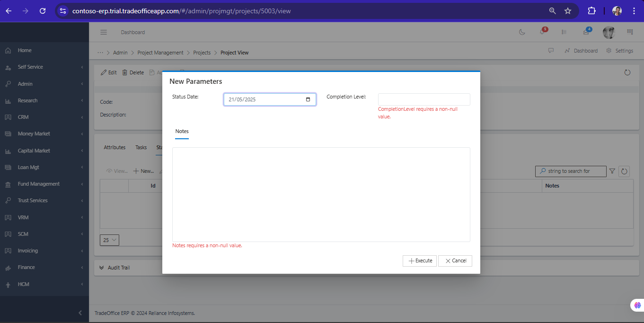Open the apps grid icon
The width and height of the screenshot is (644, 323).
click(x=630, y=32)
